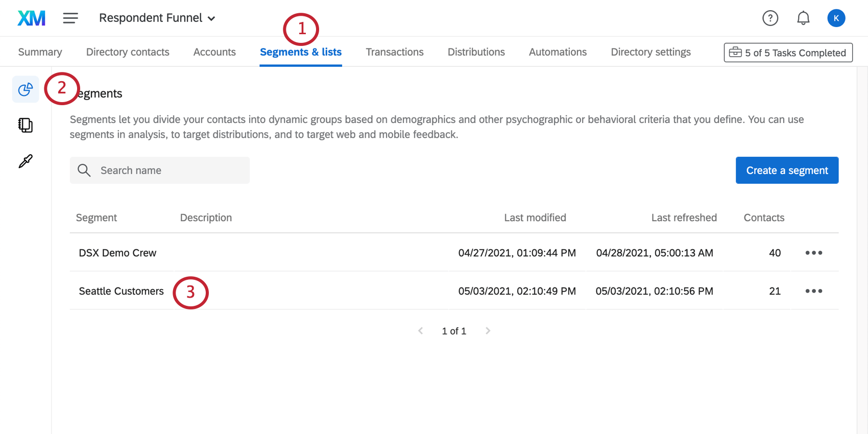Focus the Search name field
Viewport: 868px width, 434px height.
click(x=160, y=170)
